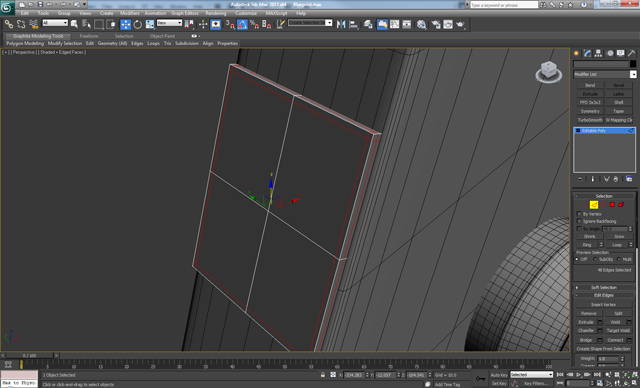This screenshot has height=388, width=640.
Task: Open the Rendering menu
Action: pyautogui.click(x=216, y=13)
